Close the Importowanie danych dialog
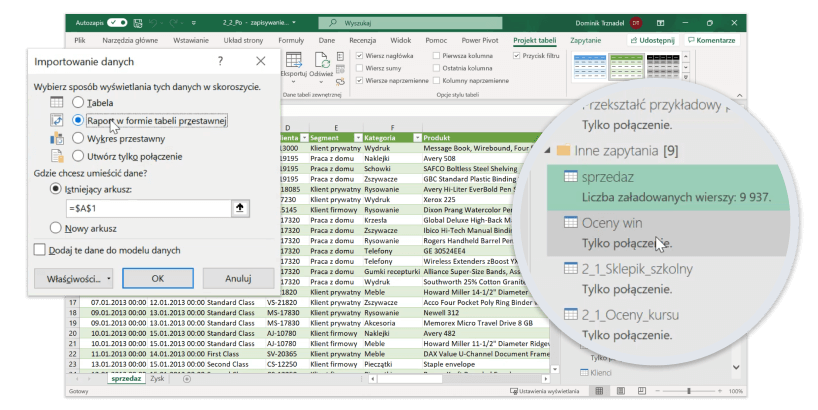Image resolution: width=818 pixels, height=410 pixels. click(260, 61)
